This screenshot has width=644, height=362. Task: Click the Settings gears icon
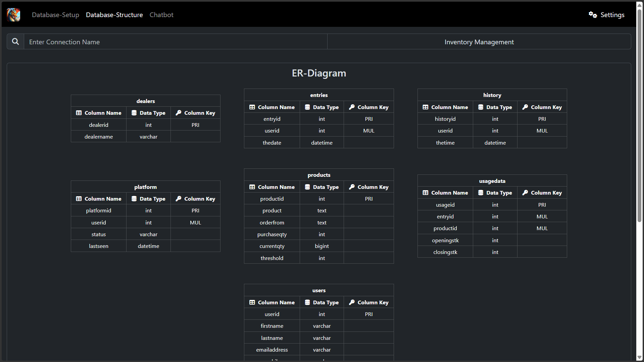click(593, 15)
